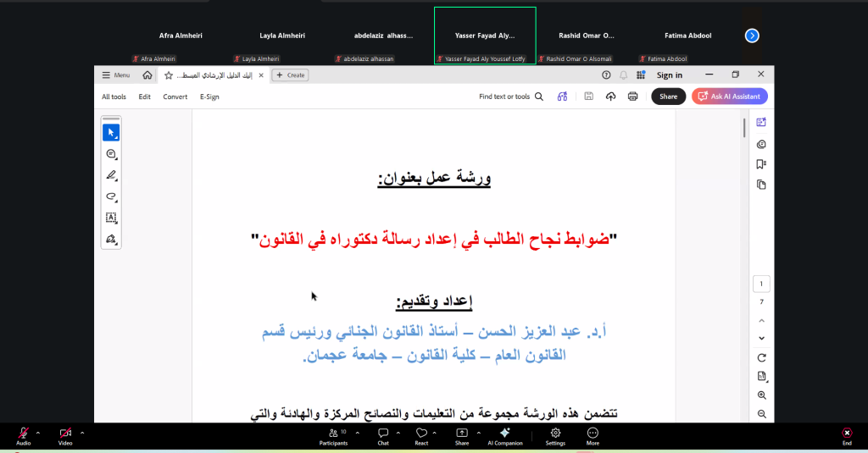Rotate the page view clockwise
The width and height of the screenshot is (868, 453).
[762, 358]
